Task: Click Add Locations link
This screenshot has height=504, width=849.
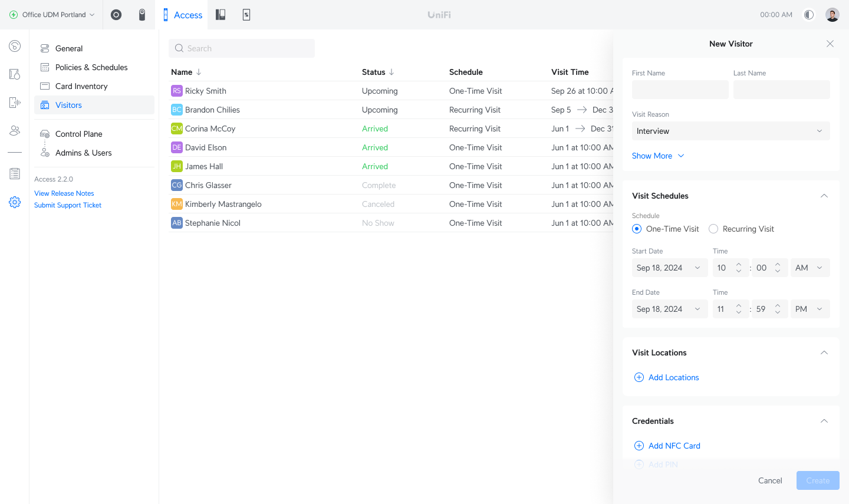Action: pyautogui.click(x=666, y=377)
